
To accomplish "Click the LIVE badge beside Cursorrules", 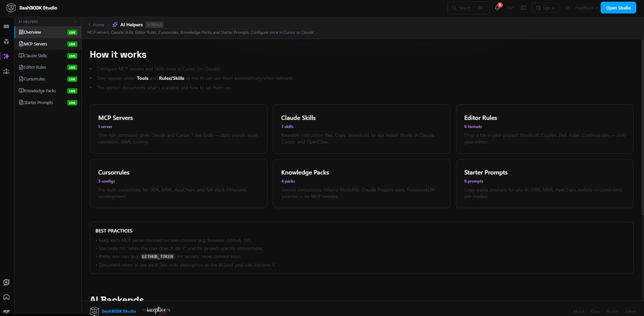I will click(72, 80).
